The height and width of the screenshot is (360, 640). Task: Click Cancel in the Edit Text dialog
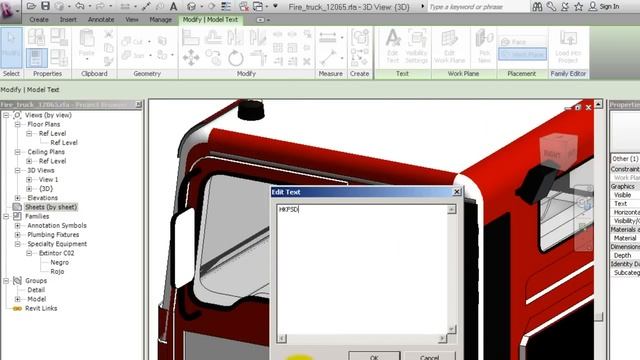tap(429, 356)
